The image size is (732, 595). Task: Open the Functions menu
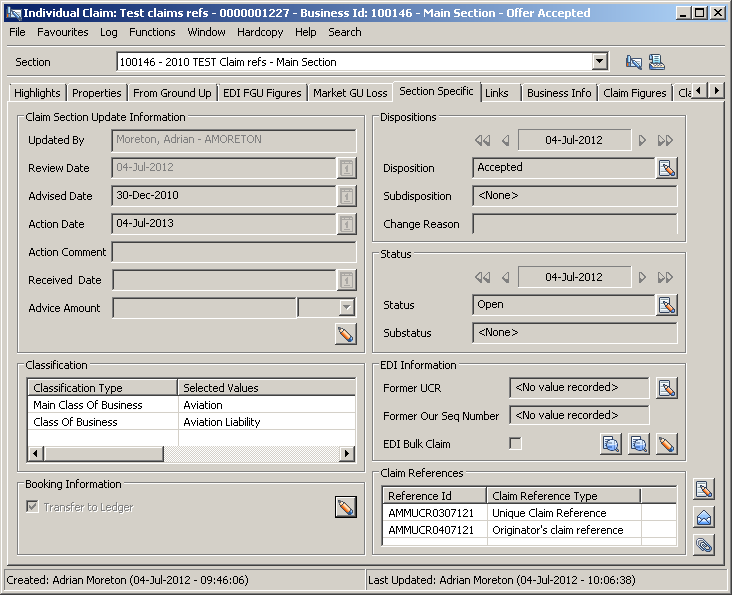click(152, 32)
